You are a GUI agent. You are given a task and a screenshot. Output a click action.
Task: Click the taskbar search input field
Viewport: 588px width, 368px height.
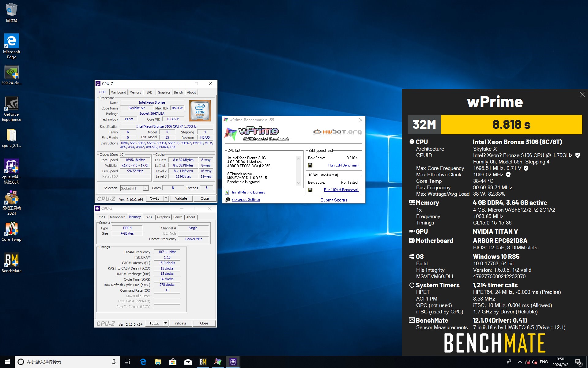click(67, 362)
